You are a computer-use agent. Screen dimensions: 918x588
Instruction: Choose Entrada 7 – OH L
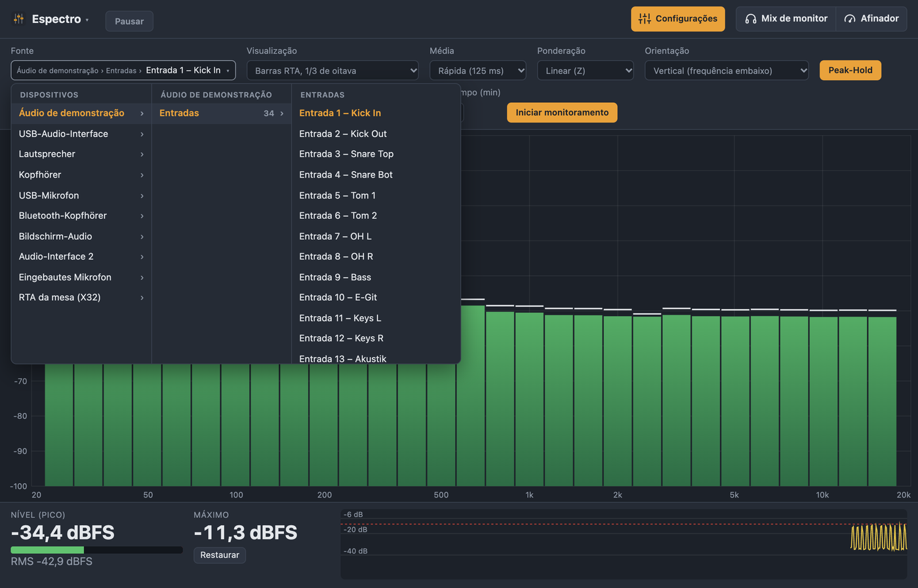[376, 237]
